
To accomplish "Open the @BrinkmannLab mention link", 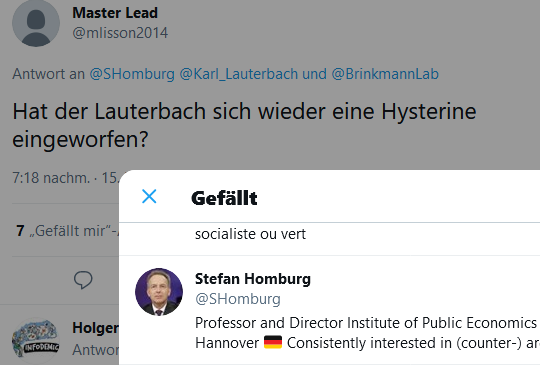I will [385, 74].
